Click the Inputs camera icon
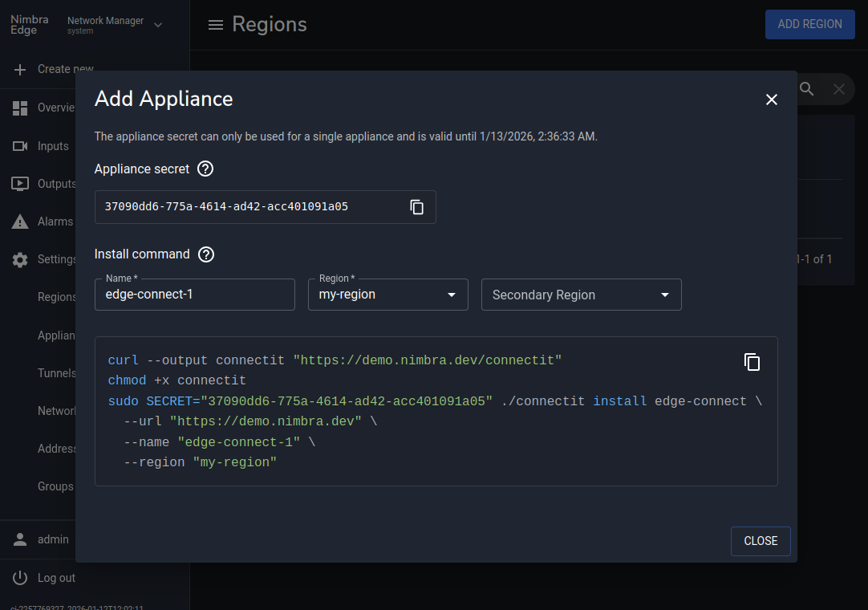 (x=20, y=146)
